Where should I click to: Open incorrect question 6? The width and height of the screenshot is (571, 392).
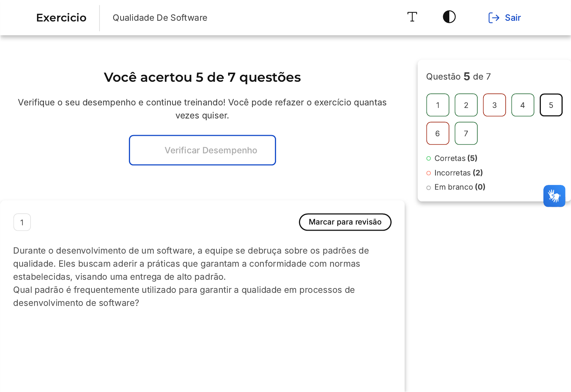[438, 133]
